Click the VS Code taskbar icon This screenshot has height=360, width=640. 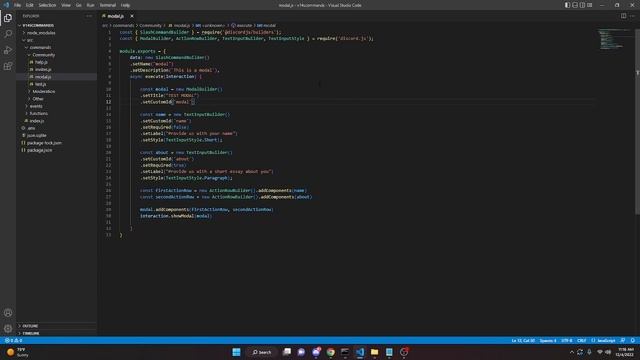(360, 352)
